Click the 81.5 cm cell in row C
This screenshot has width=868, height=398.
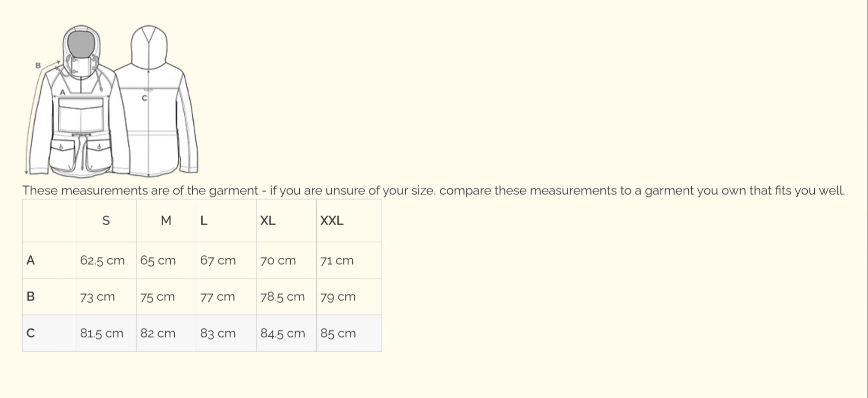click(x=102, y=333)
